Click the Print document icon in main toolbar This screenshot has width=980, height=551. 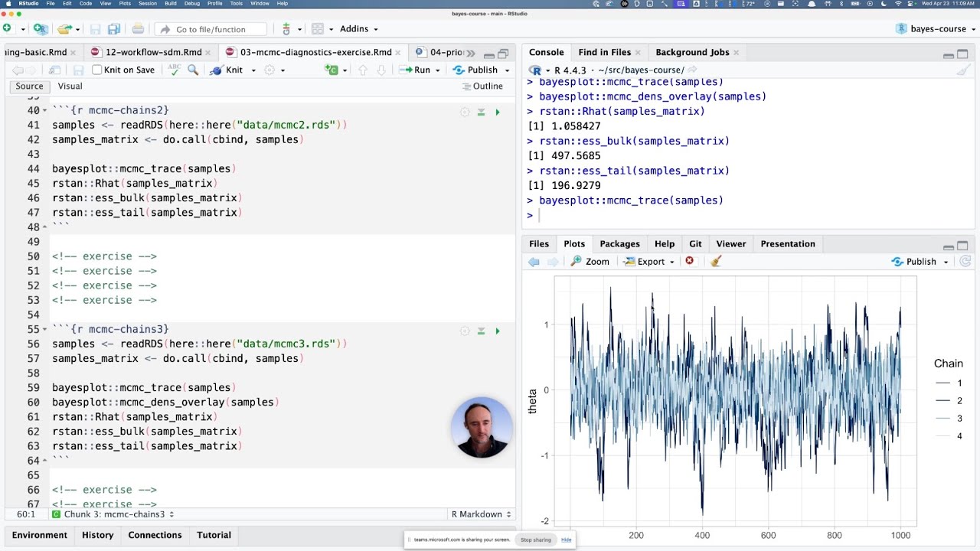(138, 29)
